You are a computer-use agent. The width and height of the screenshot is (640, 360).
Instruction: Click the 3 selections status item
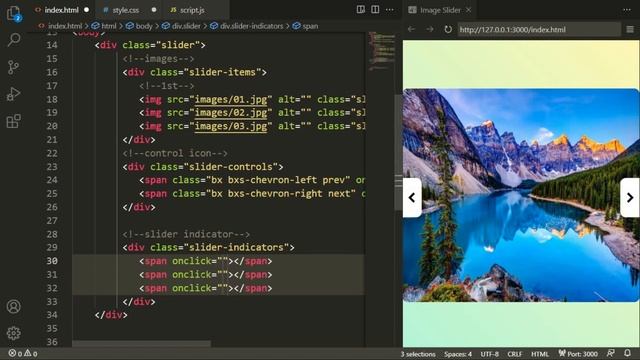tap(418, 354)
